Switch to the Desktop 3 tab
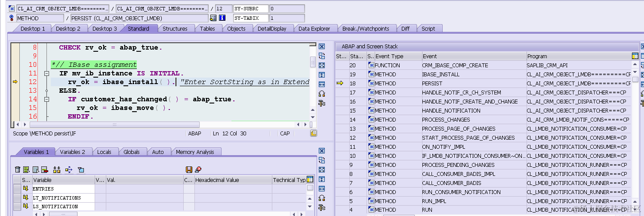The image size is (644, 216). 105,28
